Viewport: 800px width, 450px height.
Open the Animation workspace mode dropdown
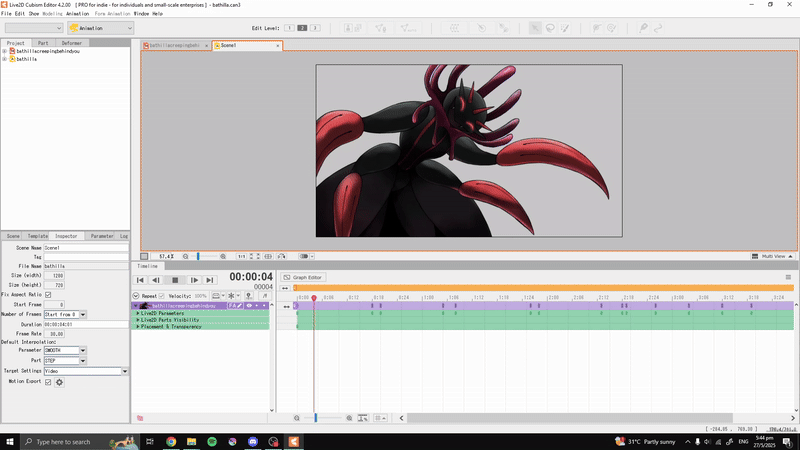point(101,28)
